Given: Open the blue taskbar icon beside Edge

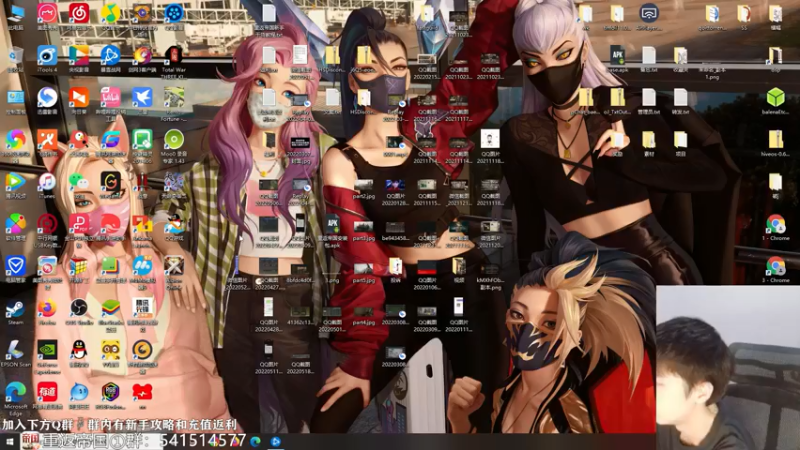Looking at the screenshot, I should tap(276, 441).
